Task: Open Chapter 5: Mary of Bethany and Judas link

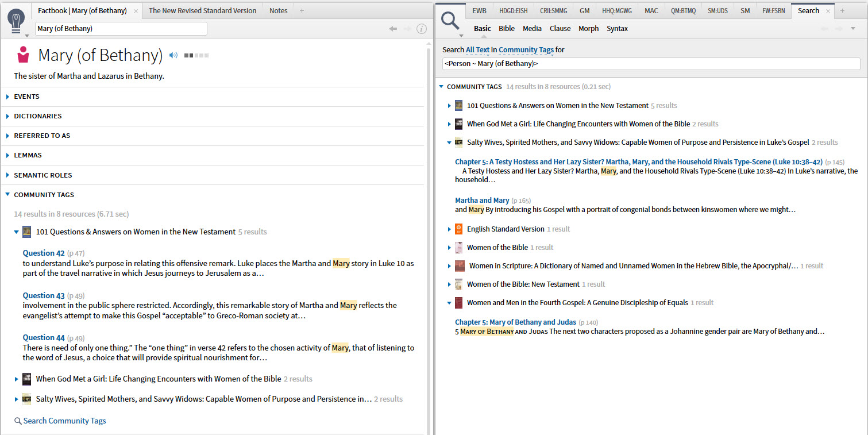Action: [x=516, y=322]
